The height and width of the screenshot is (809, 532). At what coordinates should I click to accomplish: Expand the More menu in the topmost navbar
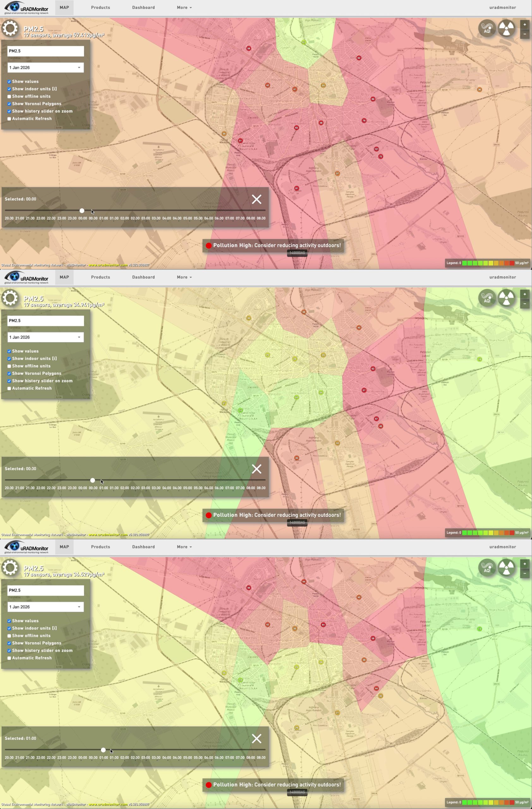pos(184,8)
